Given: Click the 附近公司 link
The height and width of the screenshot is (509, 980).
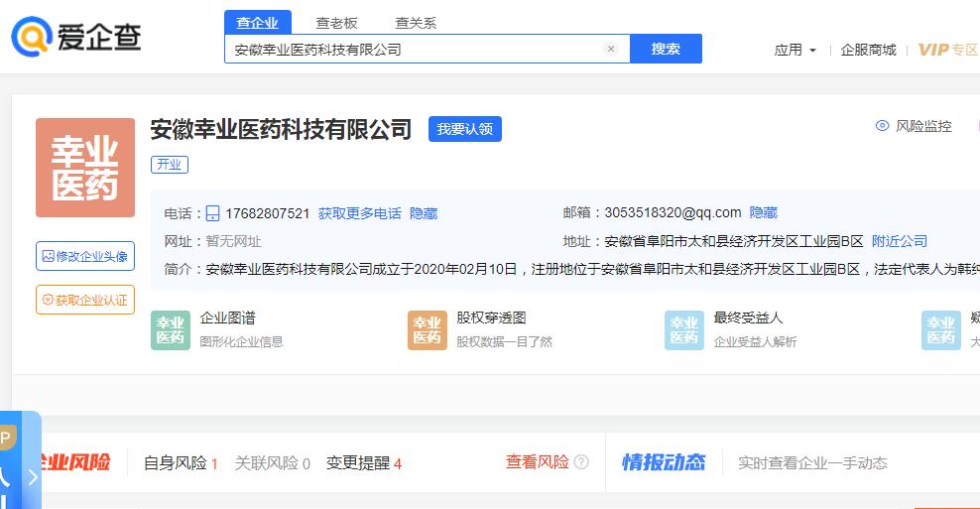Looking at the screenshot, I should click(x=900, y=241).
